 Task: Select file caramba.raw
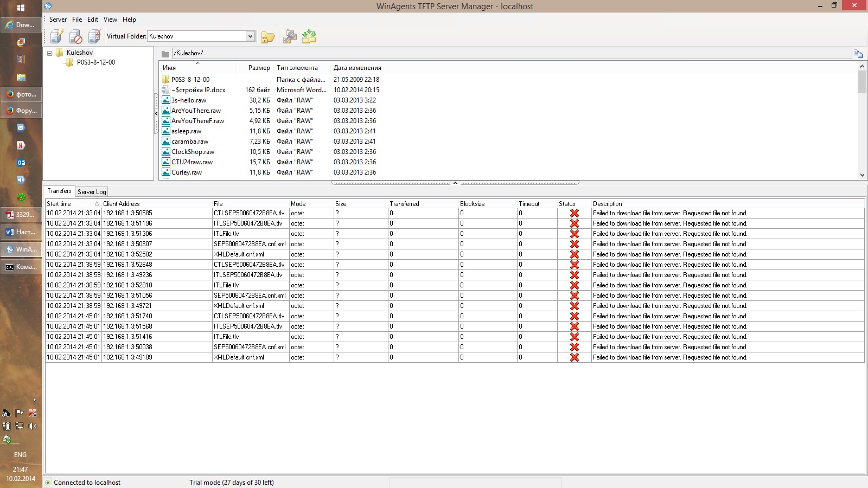click(190, 142)
